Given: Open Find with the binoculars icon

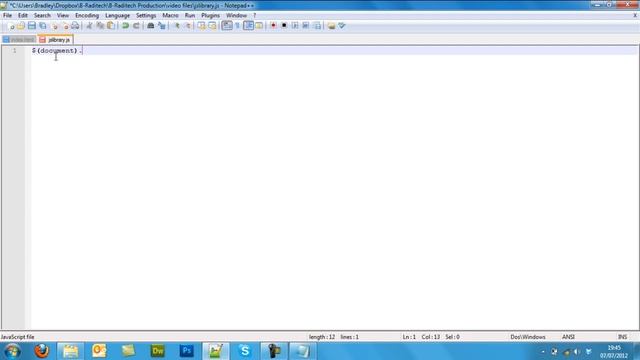Looking at the screenshot, I should (x=151, y=26).
